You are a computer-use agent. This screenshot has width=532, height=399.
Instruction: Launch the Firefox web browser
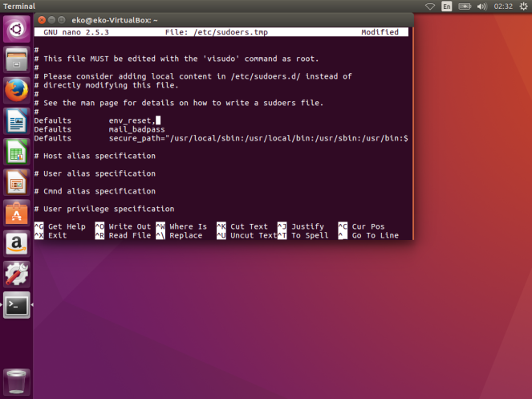click(16, 91)
